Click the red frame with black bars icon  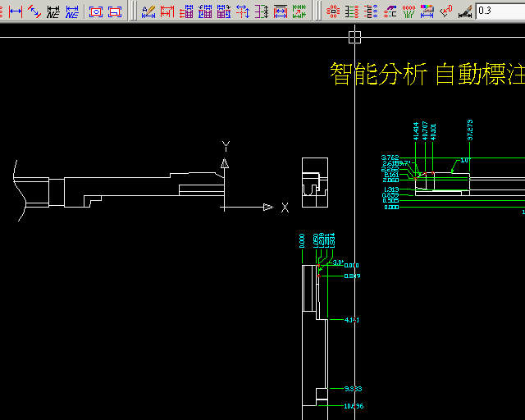click(x=281, y=11)
